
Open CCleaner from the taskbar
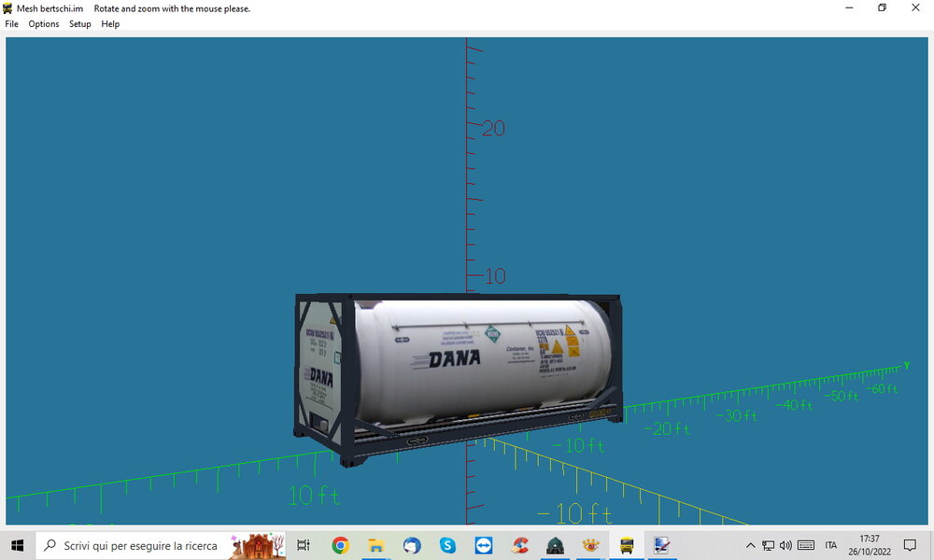click(519, 545)
